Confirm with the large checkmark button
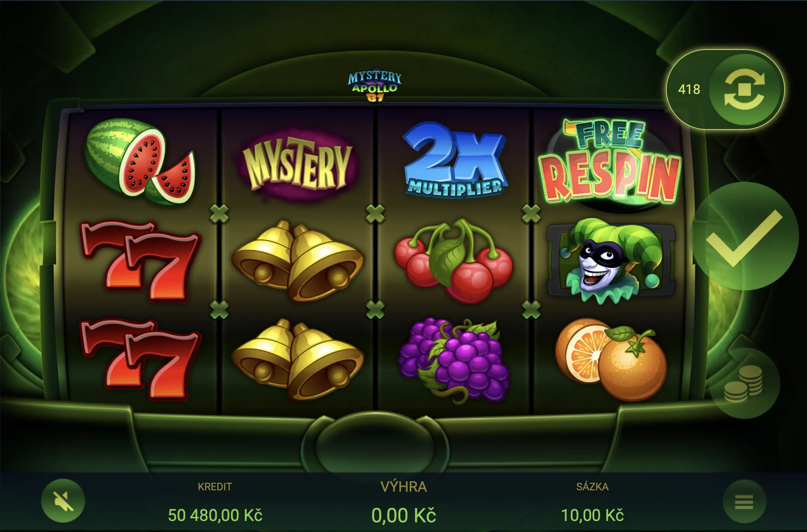The width and height of the screenshot is (807, 532). (x=745, y=237)
